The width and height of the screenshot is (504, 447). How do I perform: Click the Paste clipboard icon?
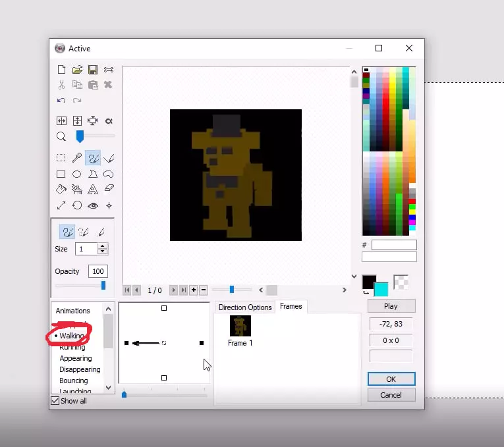pos(93,85)
